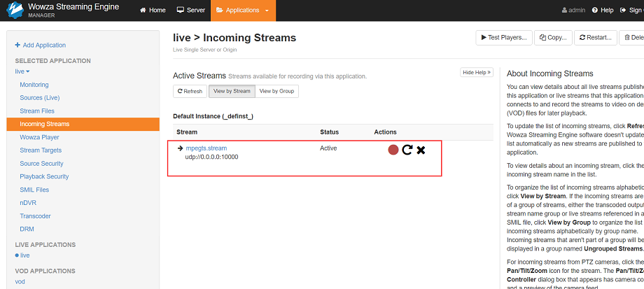Select the live application under Live Applications
644x289 pixels.
click(x=25, y=255)
